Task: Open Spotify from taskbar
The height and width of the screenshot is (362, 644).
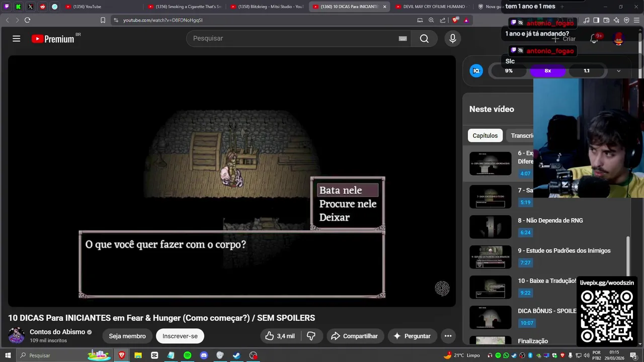Action: 187,355
